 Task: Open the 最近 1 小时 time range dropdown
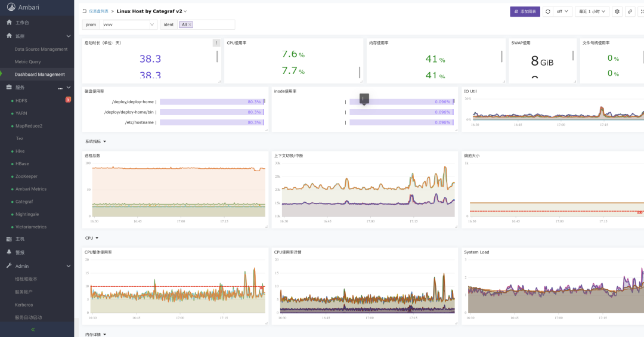pos(592,11)
